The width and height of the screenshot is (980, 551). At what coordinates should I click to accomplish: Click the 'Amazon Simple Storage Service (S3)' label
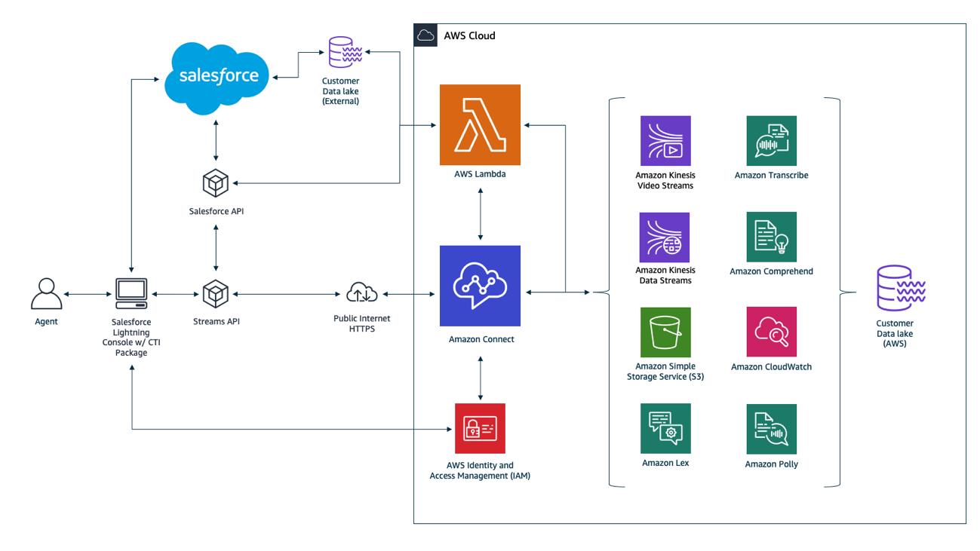click(665, 371)
